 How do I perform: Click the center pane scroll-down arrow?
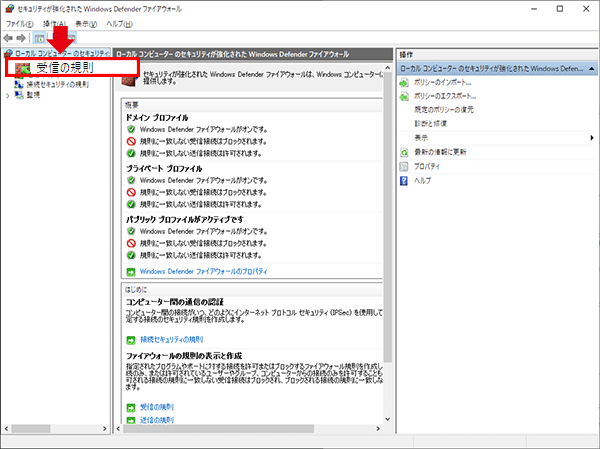[x=388, y=419]
